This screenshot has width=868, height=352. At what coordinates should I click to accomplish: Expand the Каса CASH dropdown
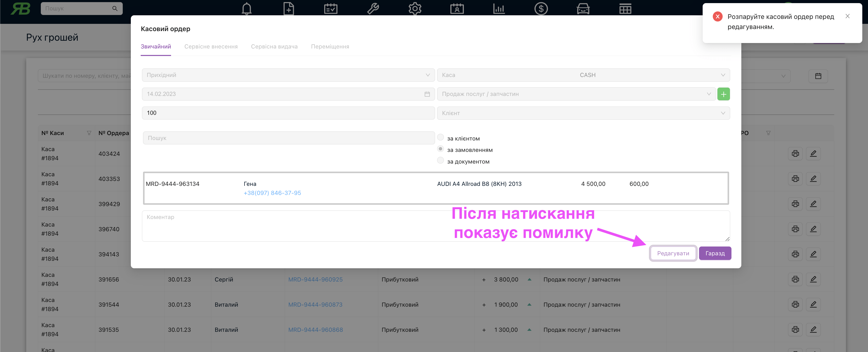click(x=583, y=75)
